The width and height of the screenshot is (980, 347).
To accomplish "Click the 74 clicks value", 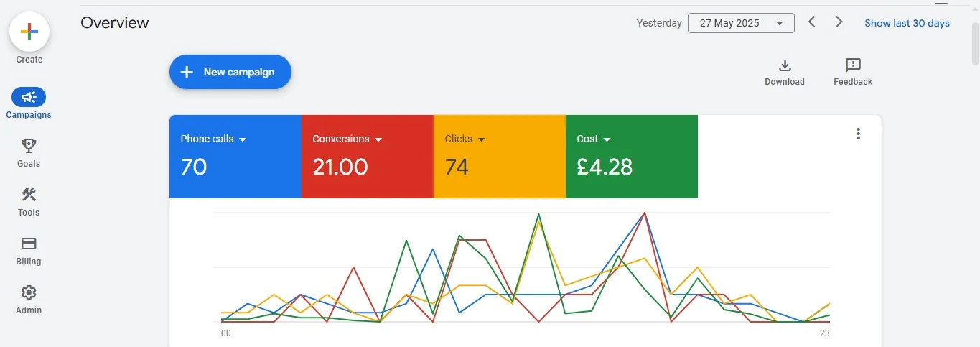I will tap(457, 167).
